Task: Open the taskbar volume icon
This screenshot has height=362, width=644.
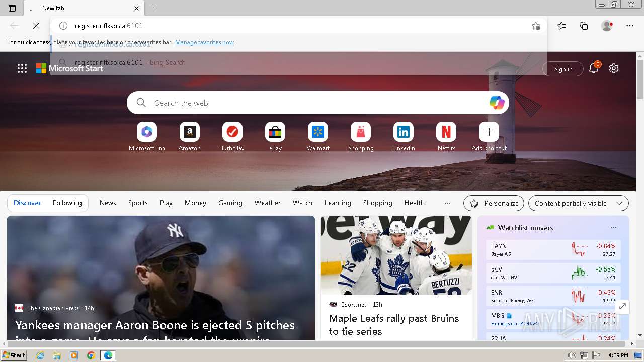Action: click(572, 355)
